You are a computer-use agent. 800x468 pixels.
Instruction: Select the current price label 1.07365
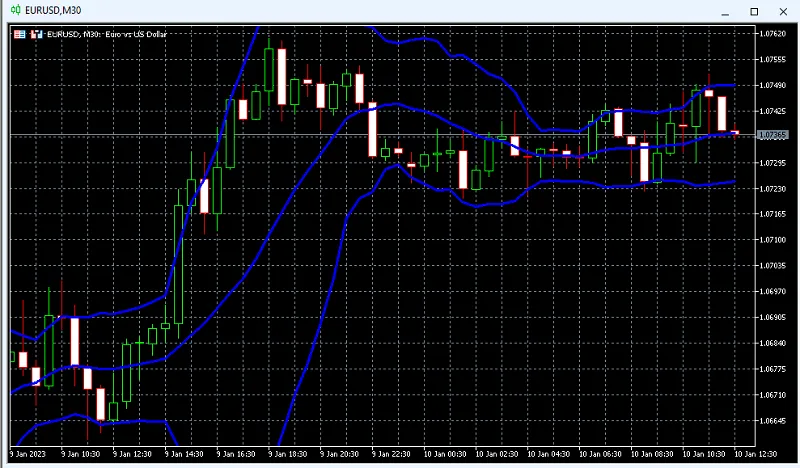(x=772, y=135)
